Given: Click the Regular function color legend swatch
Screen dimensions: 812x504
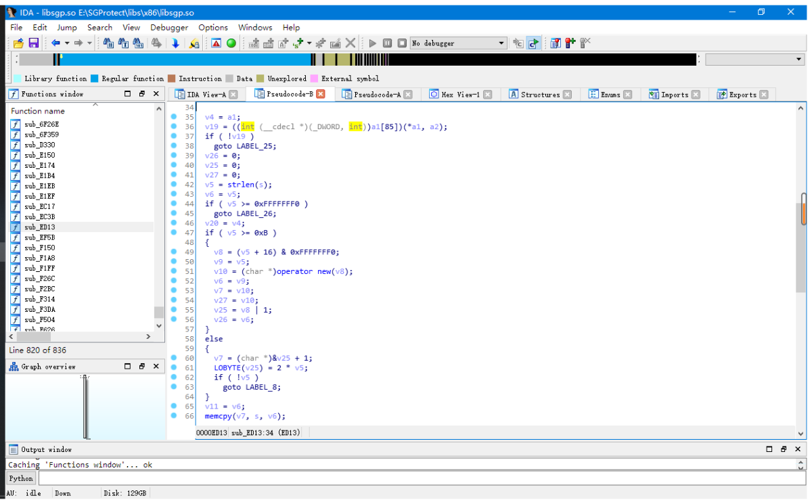Looking at the screenshot, I should pos(95,78).
